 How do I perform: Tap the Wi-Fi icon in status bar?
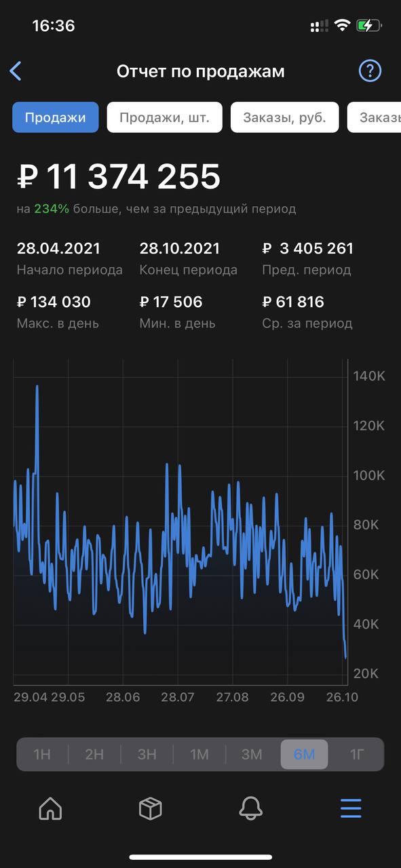pyautogui.click(x=342, y=26)
